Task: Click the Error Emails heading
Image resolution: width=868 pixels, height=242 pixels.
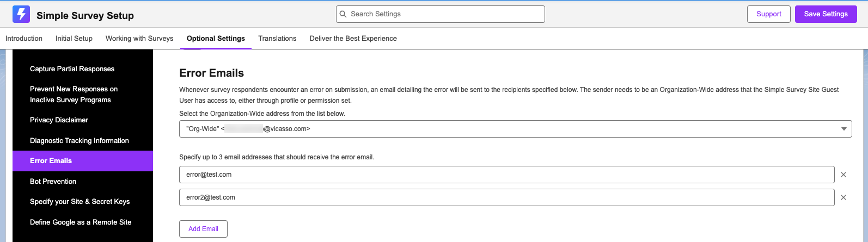Action: tap(211, 73)
